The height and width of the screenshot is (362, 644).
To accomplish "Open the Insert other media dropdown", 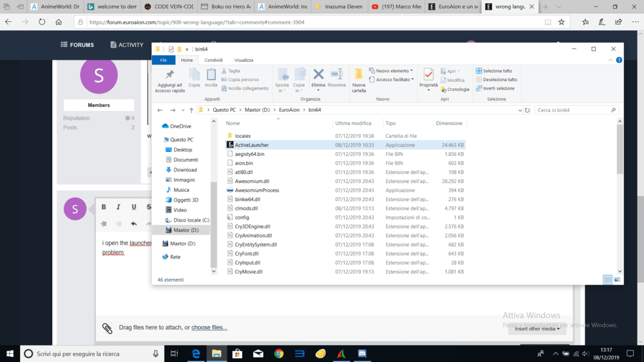I will [536, 329].
